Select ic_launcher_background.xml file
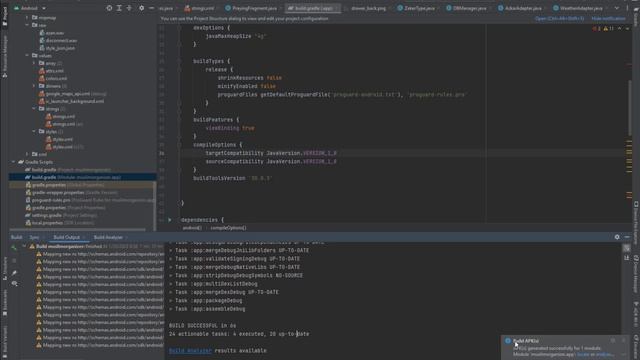Image resolution: width=640 pixels, height=360 pixels. pos(71,101)
